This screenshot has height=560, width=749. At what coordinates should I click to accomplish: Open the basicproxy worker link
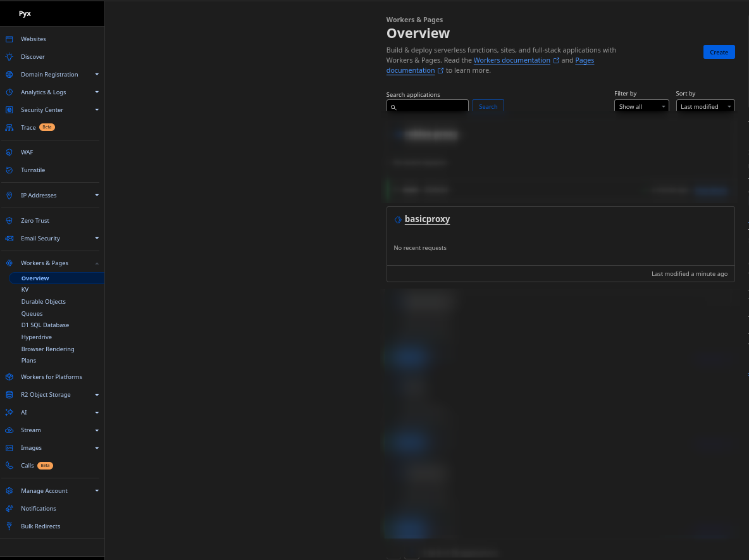427,219
